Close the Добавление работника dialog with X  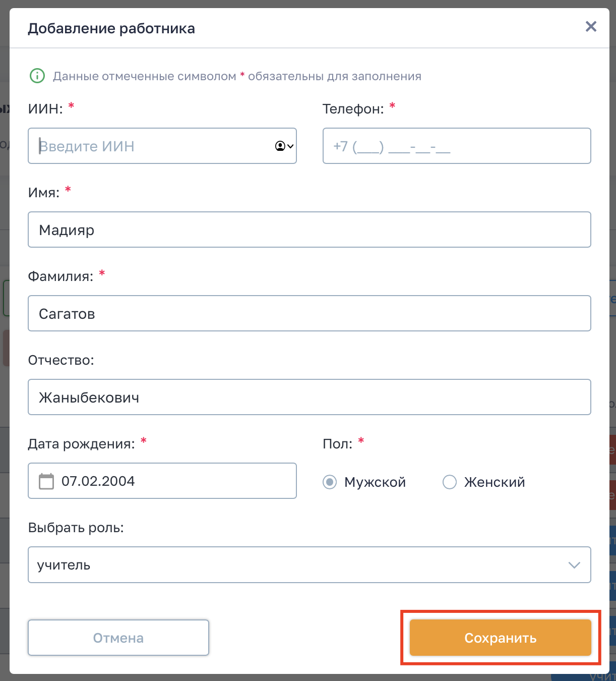[x=591, y=27]
